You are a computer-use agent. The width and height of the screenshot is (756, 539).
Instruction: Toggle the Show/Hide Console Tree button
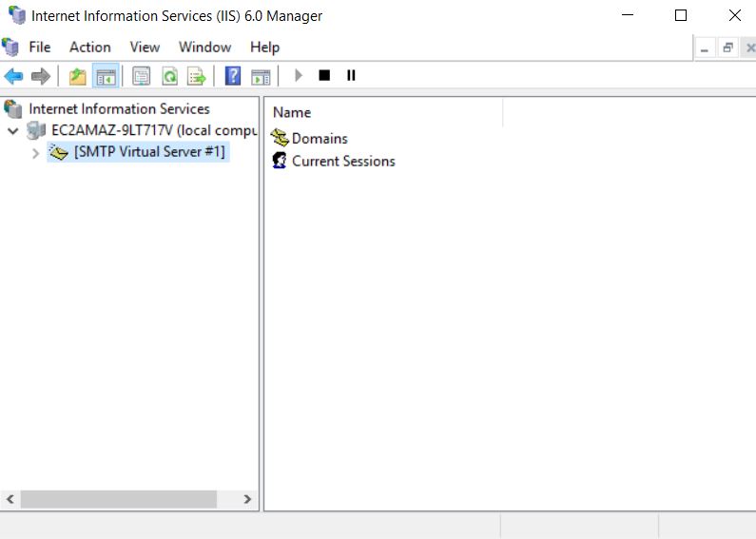point(106,76)
